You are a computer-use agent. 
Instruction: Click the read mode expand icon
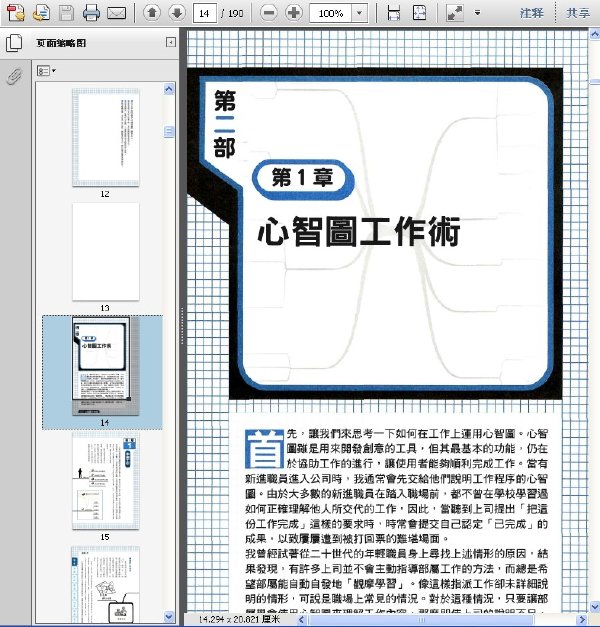pyautogui.click(x=455, y=13)
